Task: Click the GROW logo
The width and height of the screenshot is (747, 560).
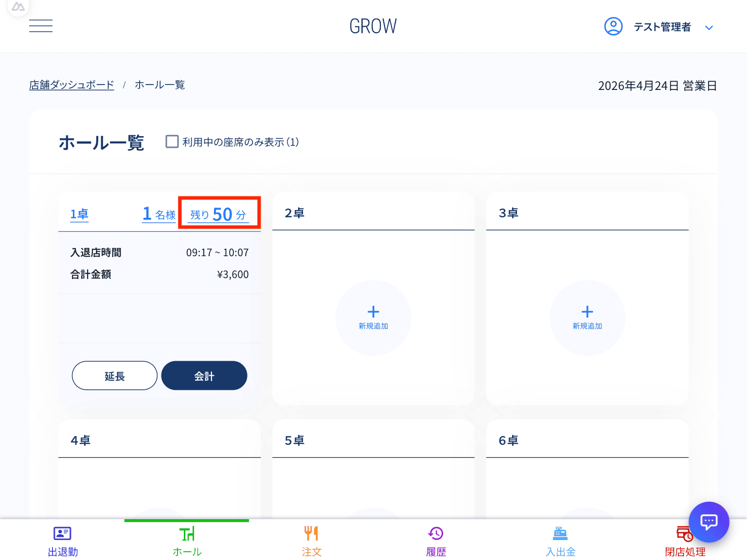Action: pos(373,26)
